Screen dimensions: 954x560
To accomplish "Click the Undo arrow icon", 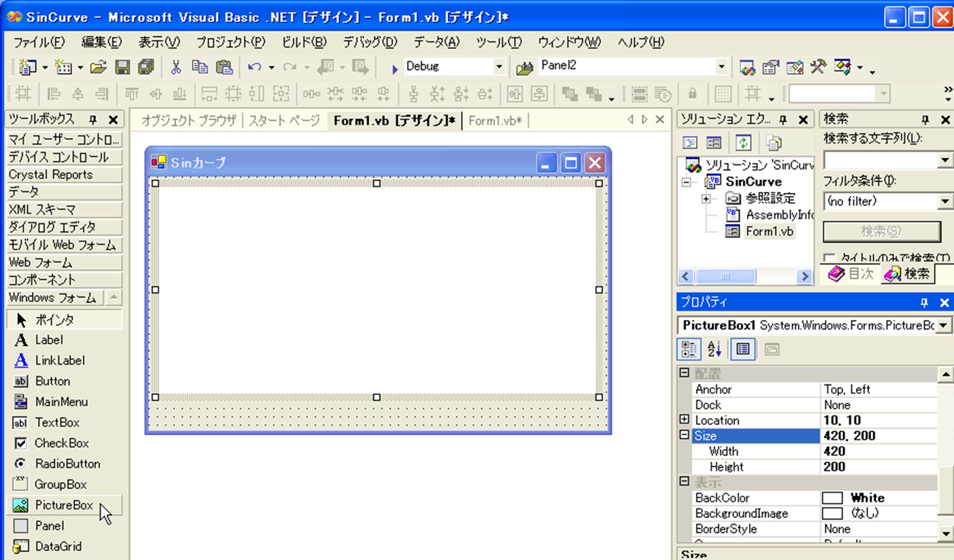I will tap(254, 67).
